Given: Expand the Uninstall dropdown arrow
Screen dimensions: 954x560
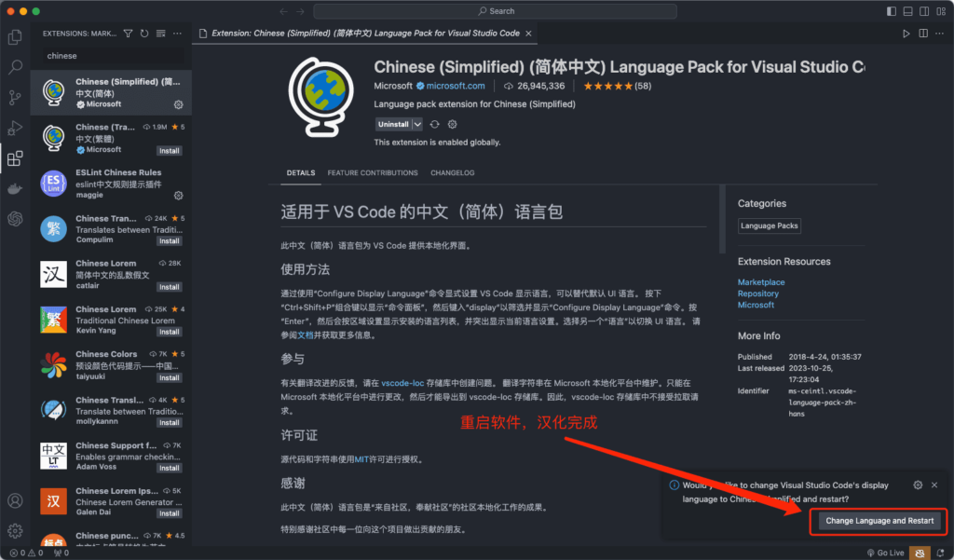Looking at the screenshot, I should [x=416, y=124].
